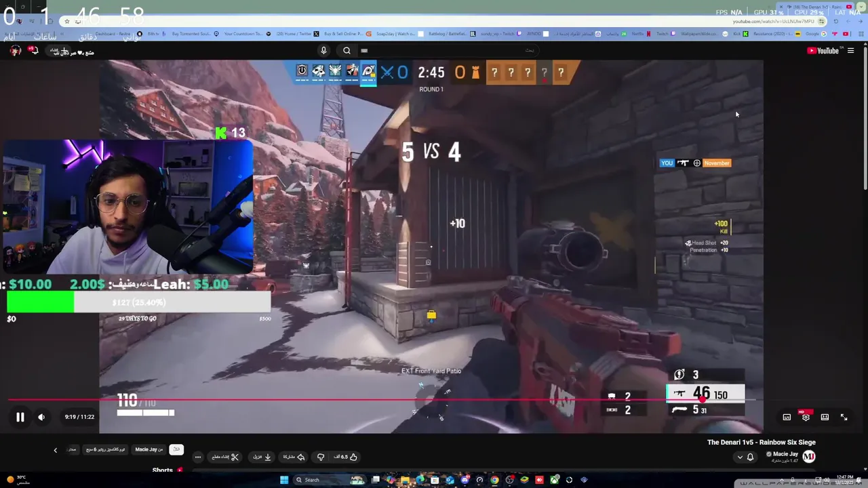
Task: Toggle the notification bell for Macie Jay
Action: [x=750, y=457]
